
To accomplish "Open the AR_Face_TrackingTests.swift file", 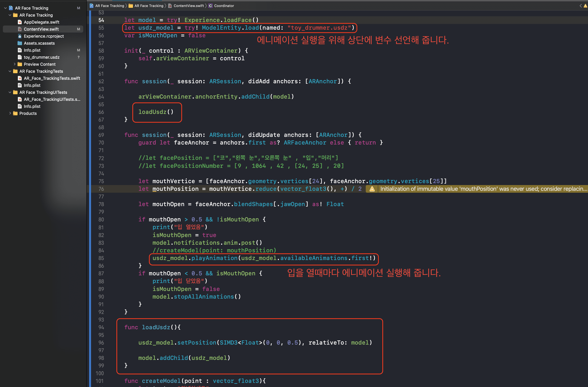I will coord(52,78).
